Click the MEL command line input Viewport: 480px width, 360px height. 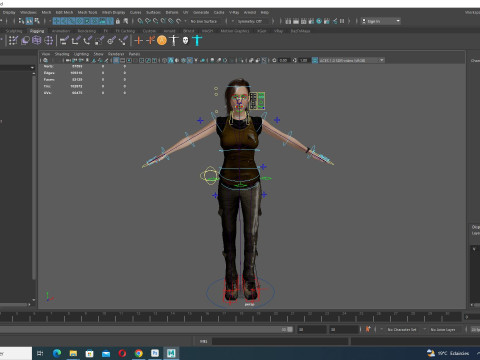coord(280,341)
